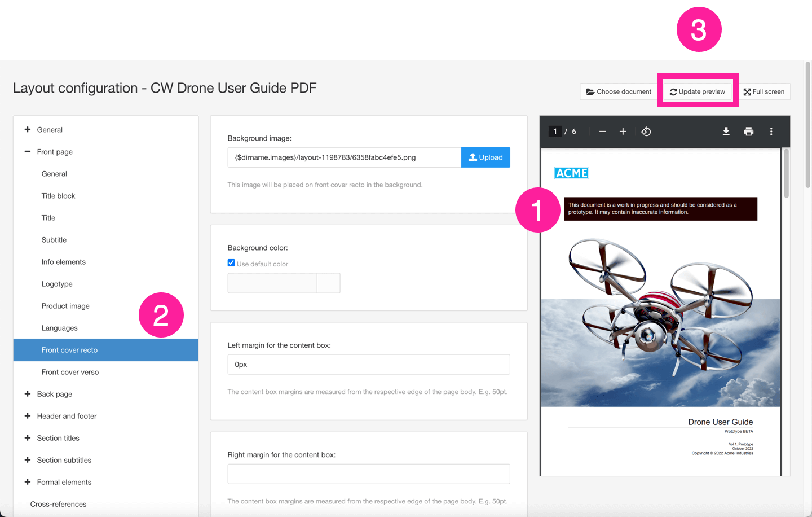Click the folder icon on Choose document
This screenshot has width=812, height=517.
(590, 91)
